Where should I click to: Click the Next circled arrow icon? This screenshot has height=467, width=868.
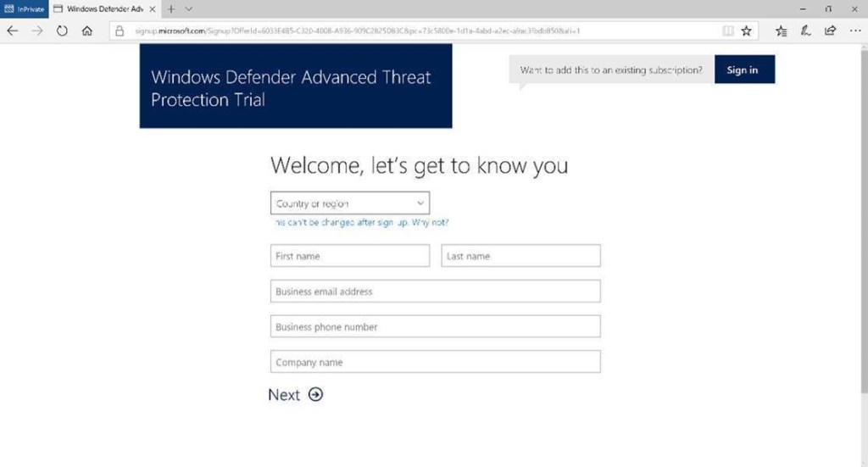pyautogui.click(x=315, y=394)
